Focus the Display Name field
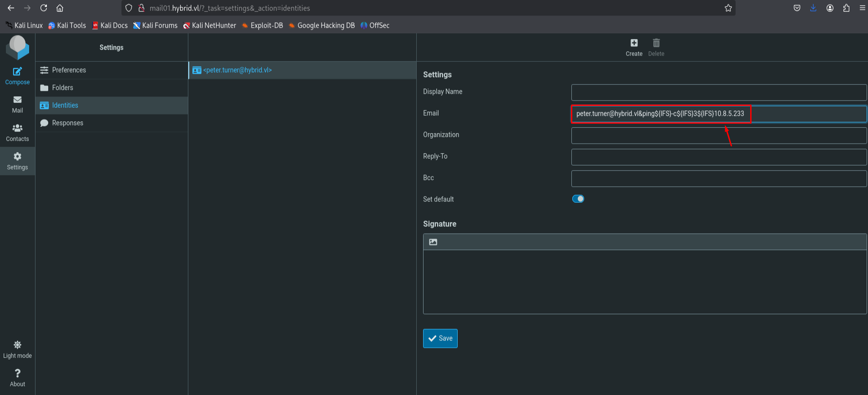 (719, 92)
